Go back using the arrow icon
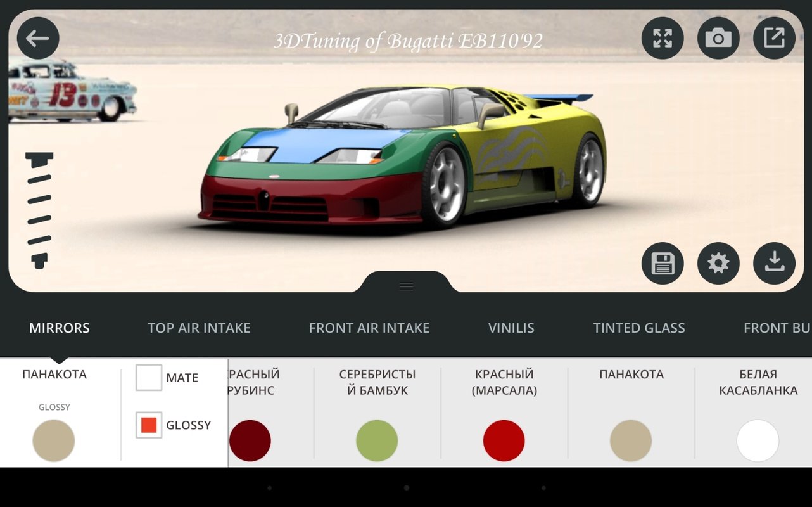Screen dimensions: 812x507 tap(37, 38)
